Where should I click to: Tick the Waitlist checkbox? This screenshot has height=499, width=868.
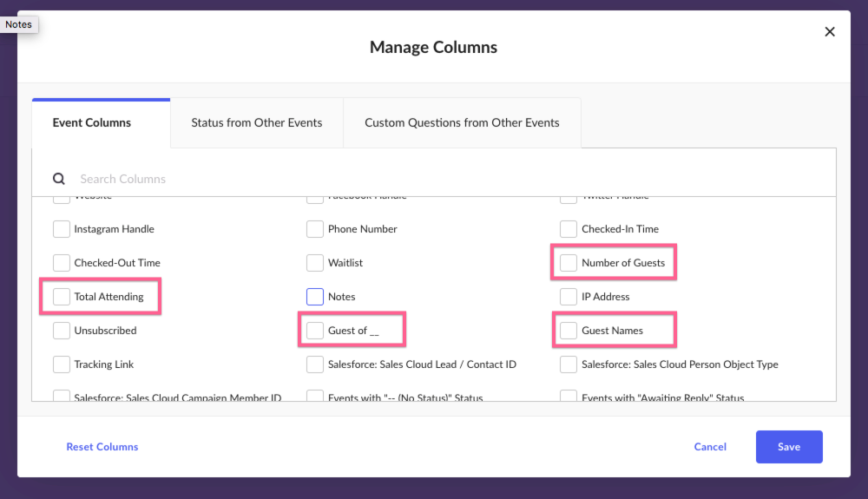[315, 263]
